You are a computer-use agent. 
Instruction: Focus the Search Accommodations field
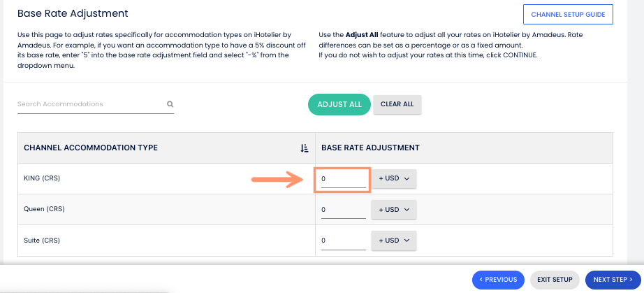coord(91,104)
